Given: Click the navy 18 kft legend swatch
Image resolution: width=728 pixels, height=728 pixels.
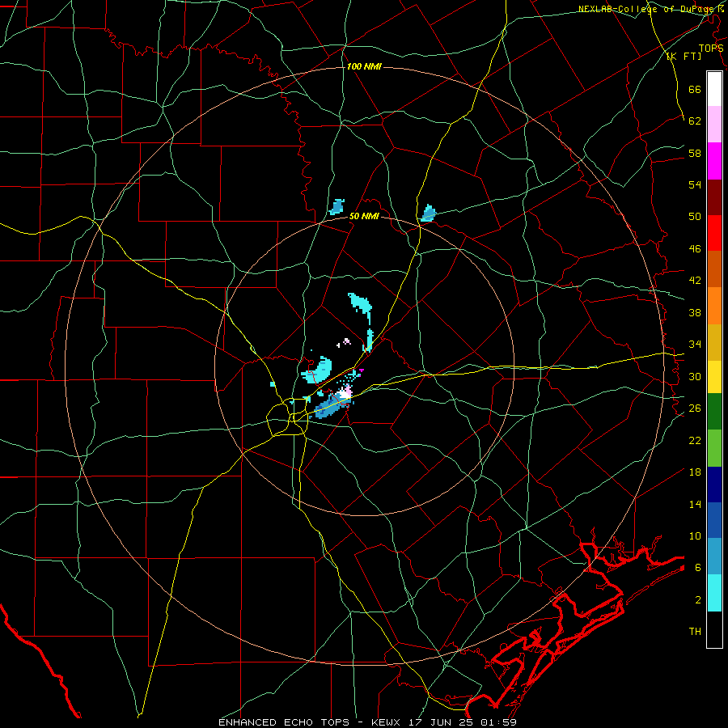Looking at the screenshot, I should pyautogui.click(x=714, y=485).
